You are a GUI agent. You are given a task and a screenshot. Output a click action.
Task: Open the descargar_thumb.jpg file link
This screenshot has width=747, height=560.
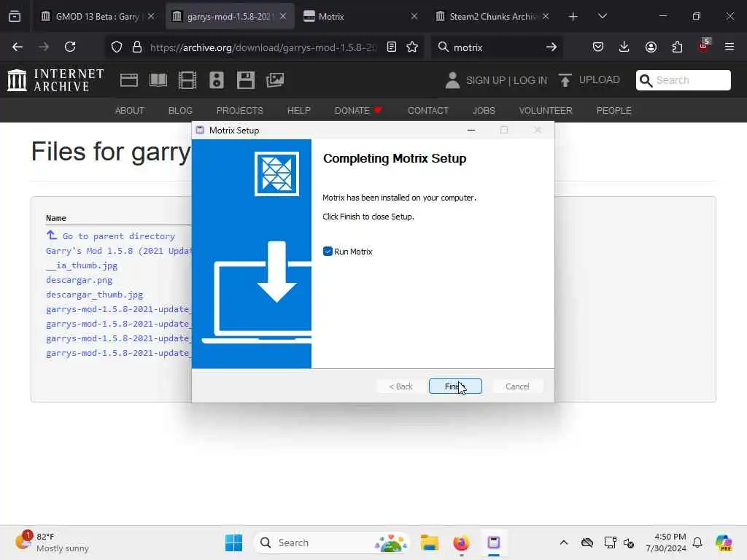(x=94, y=295)
